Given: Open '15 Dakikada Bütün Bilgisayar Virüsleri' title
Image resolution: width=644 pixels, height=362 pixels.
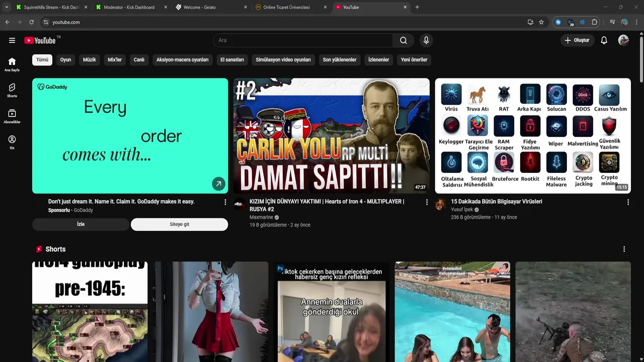Looking at the screenshot, I should (497, 202).
